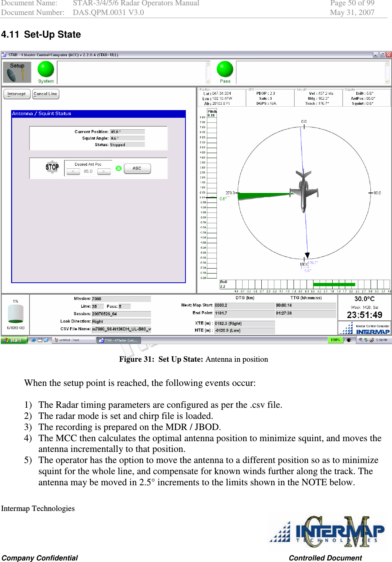Click the System status green sphere
Screen dimensions: 392x562
tap(46, 69)
